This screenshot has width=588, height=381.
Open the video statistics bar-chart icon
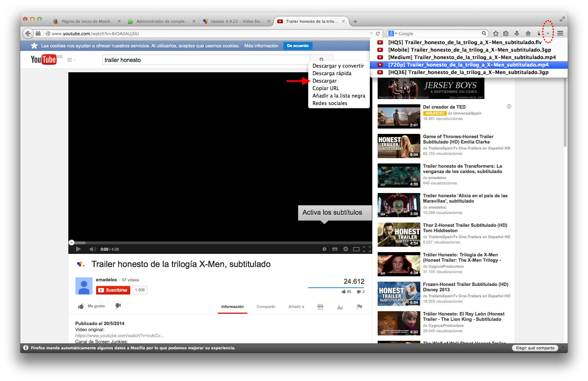[x=340, y=307]
